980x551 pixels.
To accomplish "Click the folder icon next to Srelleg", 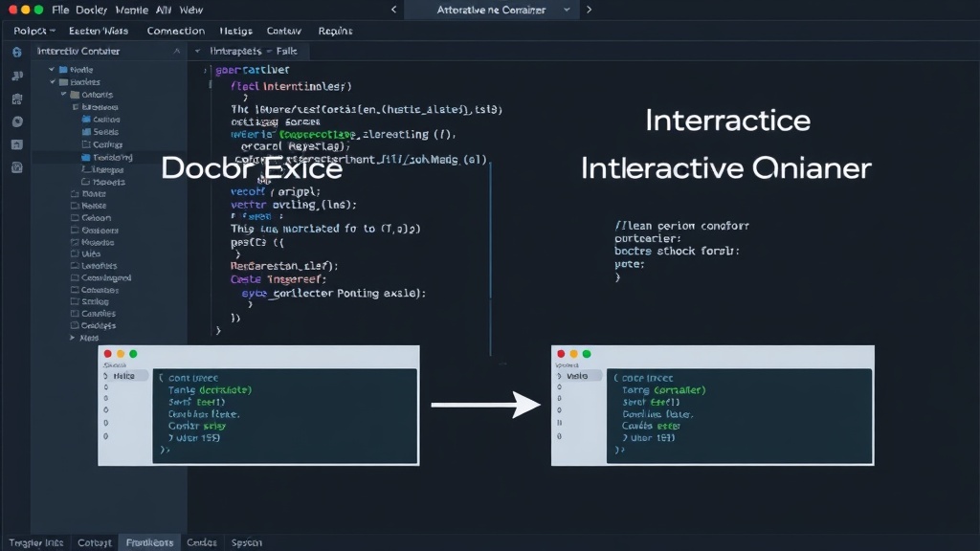I will point(75,301).
